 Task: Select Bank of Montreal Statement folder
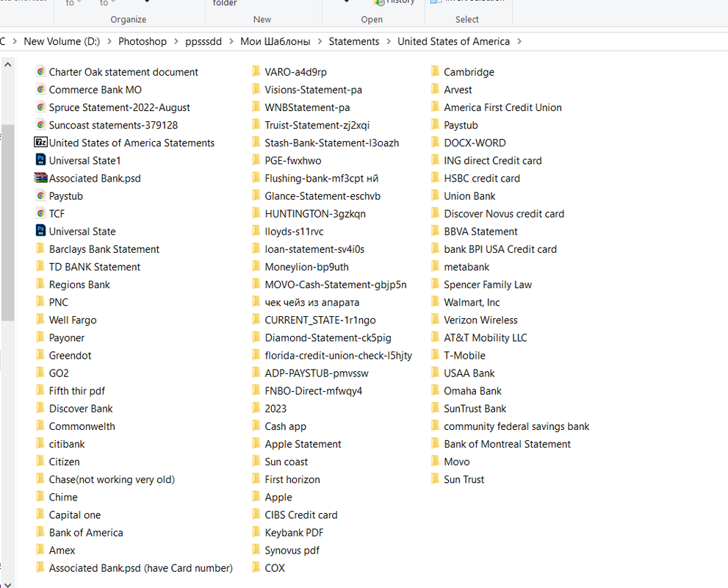click(507, 444)
